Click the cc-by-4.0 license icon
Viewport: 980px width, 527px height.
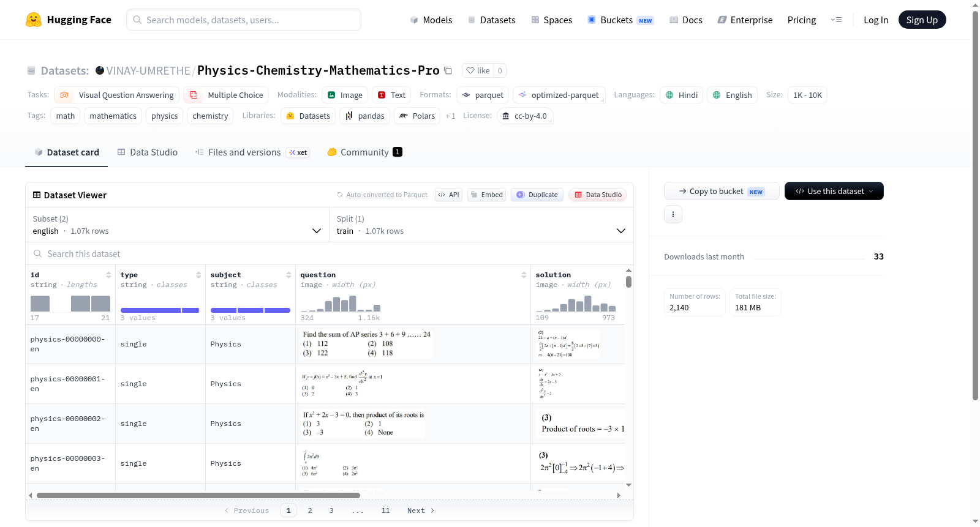[506, 116]
